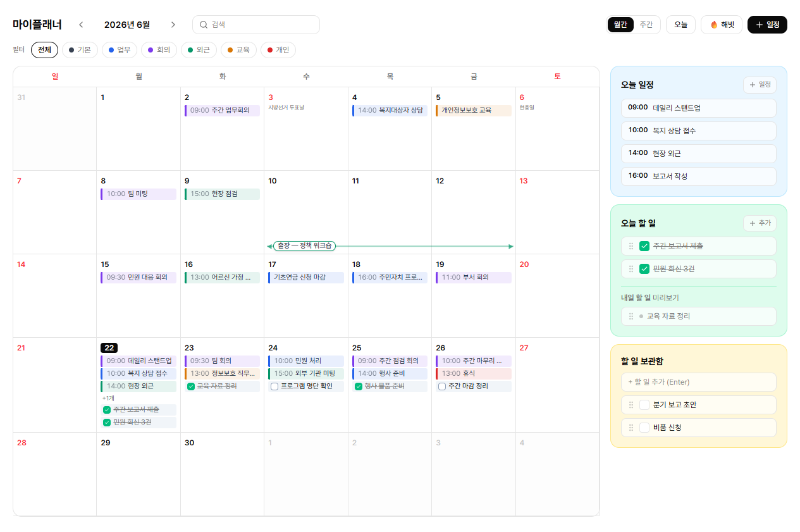The image size is (800, 532).
Task: Check 프로그램 명단 확인 on June 24
Action: coord(274,387)
